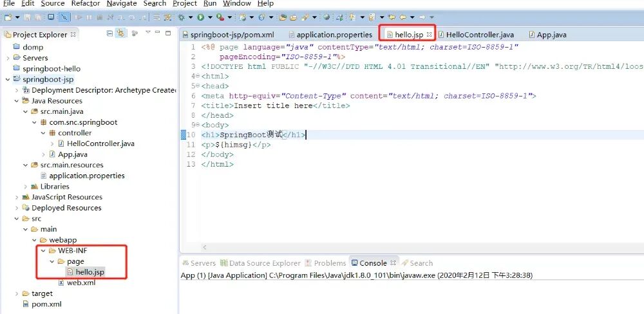Click the New file wizard icon
The height and width of the screenshot is (314, 644).
(8, 17)
